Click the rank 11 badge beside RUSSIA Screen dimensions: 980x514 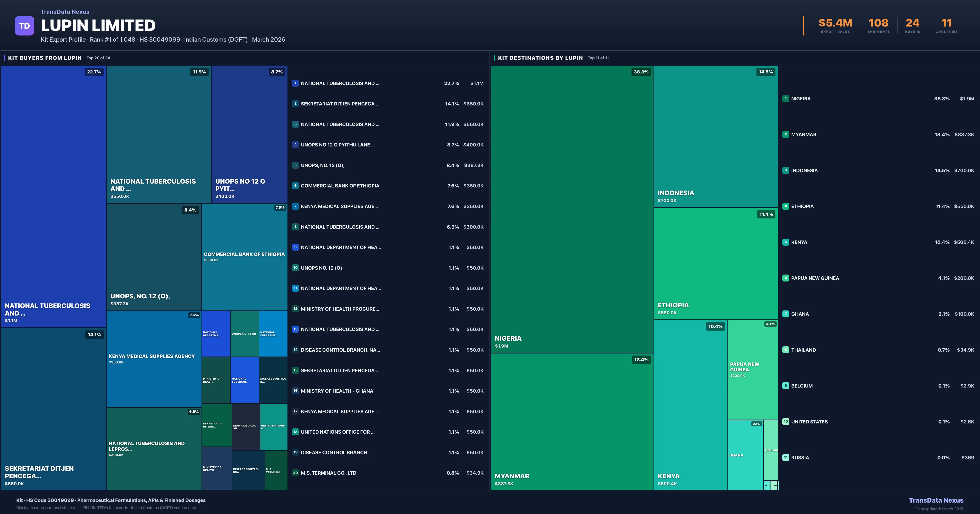point(786,457)
